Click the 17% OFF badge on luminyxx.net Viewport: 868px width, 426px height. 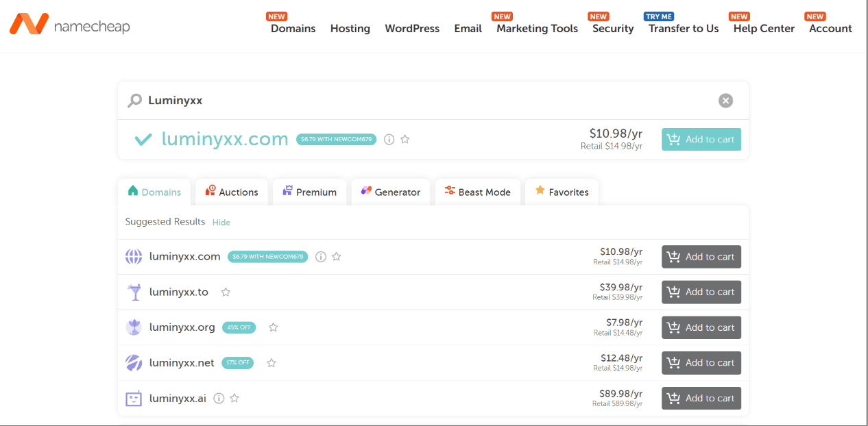tap(237, 363)
